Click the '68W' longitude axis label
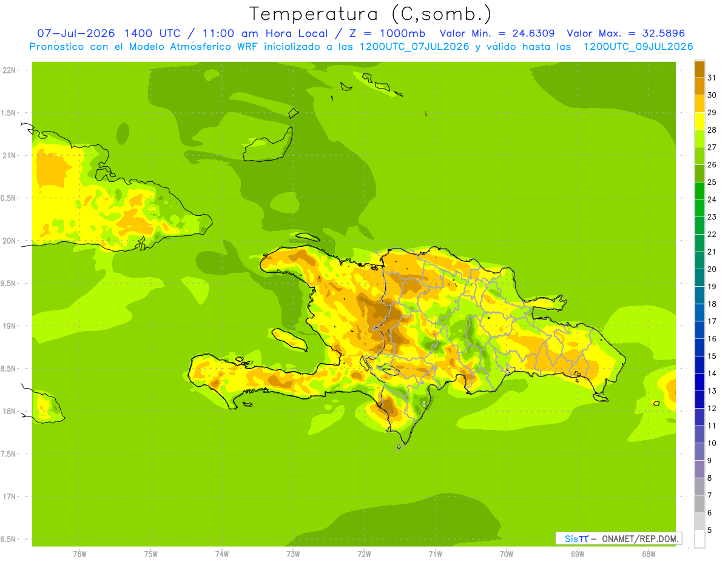This screenshot has height=562, width=728. pos(649,554)
